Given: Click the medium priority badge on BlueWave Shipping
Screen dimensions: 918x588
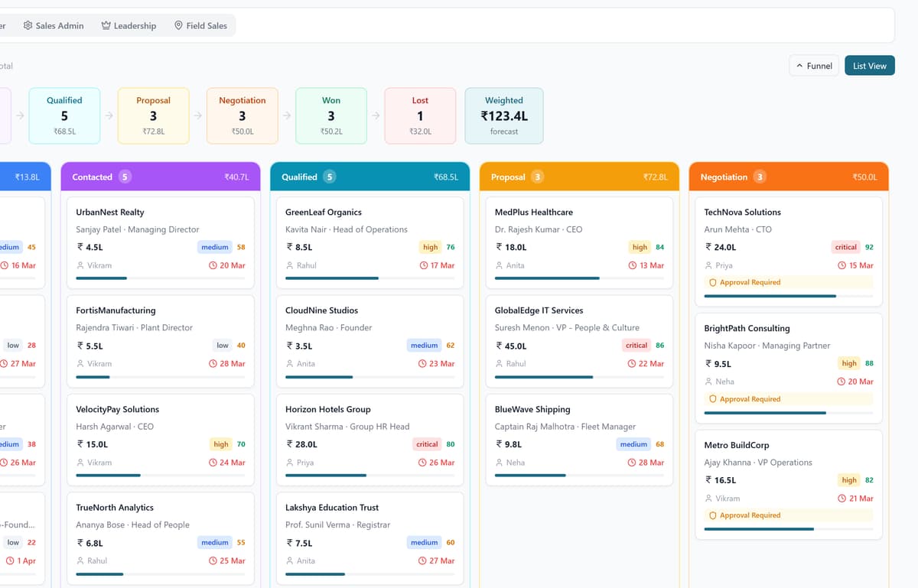Looking at the screenshot, I should (633, 444).
